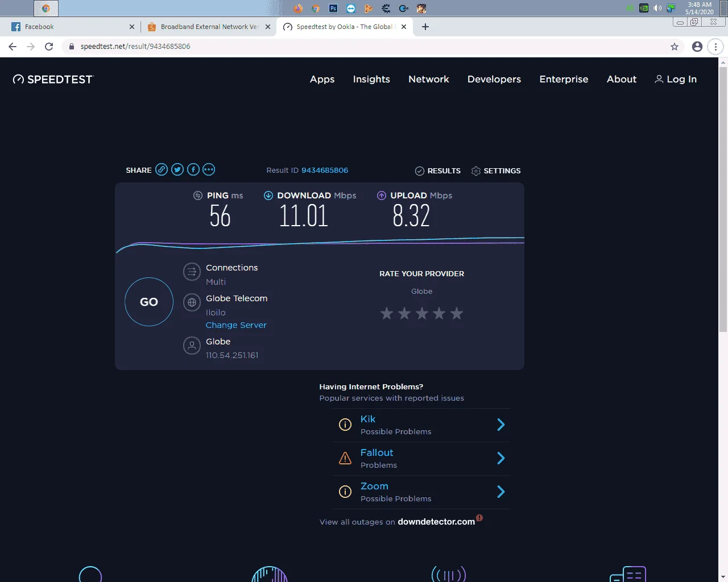Open the Chrome three-dot menu

coord(715,47)
